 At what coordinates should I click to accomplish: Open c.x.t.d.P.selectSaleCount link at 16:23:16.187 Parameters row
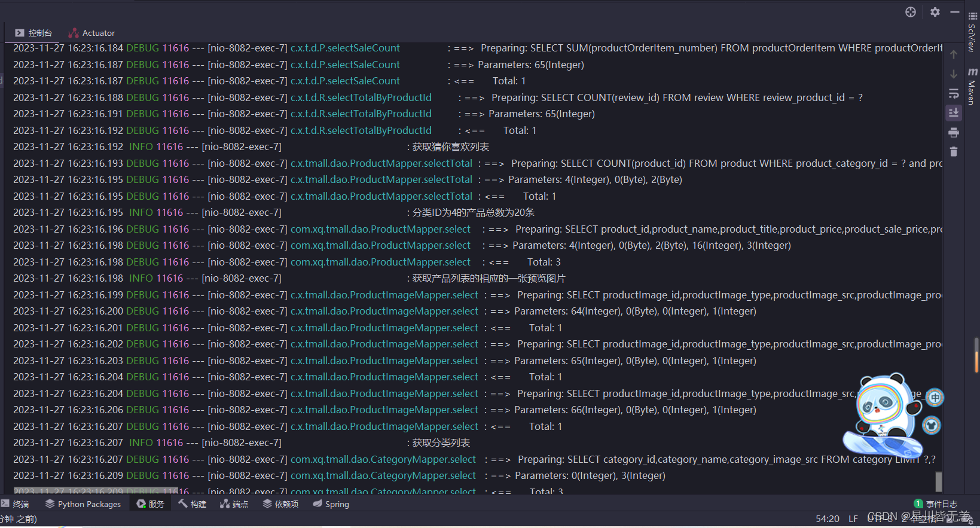click(345, 65)
